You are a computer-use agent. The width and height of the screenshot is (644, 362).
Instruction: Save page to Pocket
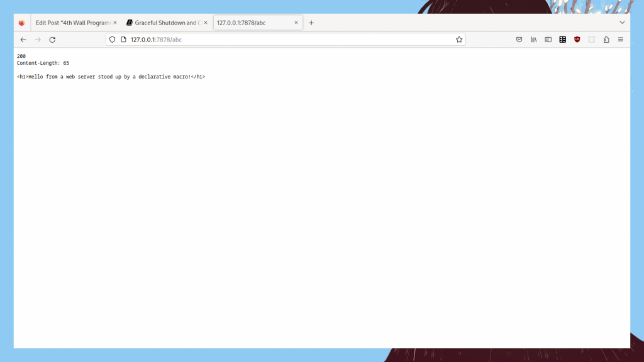point(519,40)
